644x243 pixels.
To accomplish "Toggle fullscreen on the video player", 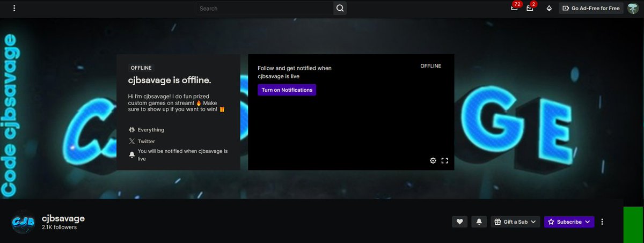I will (444, 160).
